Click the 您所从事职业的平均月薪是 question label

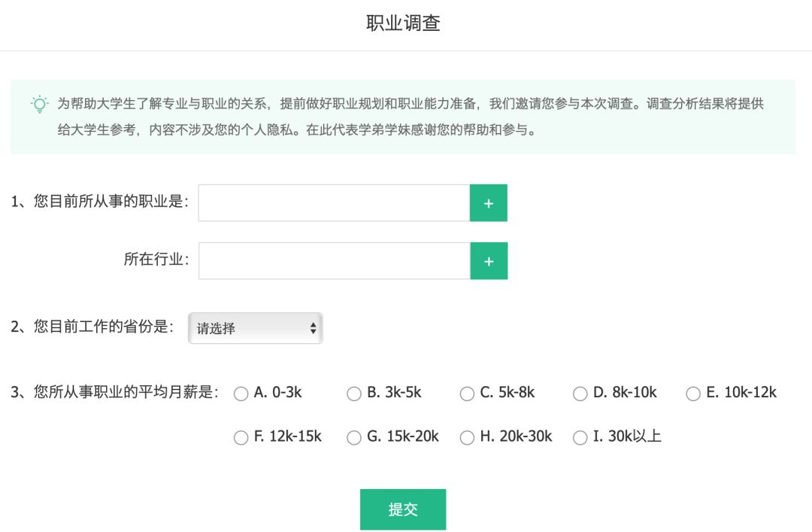[114, 392]
